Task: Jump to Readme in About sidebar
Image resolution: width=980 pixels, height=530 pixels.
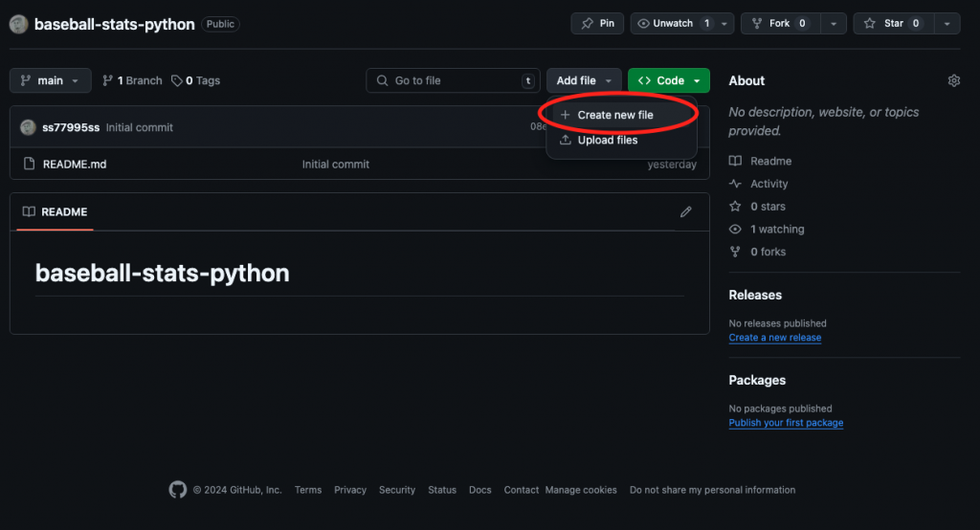Action: point(761,162)
